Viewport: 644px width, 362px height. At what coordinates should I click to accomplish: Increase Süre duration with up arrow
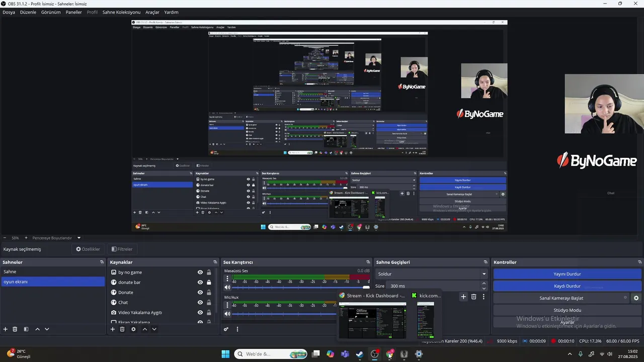coord(484,284)
